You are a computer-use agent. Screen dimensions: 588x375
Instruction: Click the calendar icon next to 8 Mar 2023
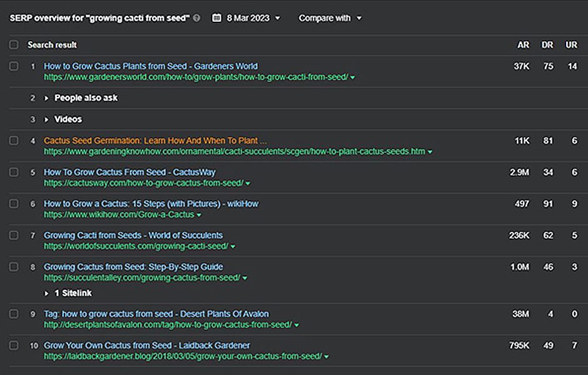tap(217, 17)
